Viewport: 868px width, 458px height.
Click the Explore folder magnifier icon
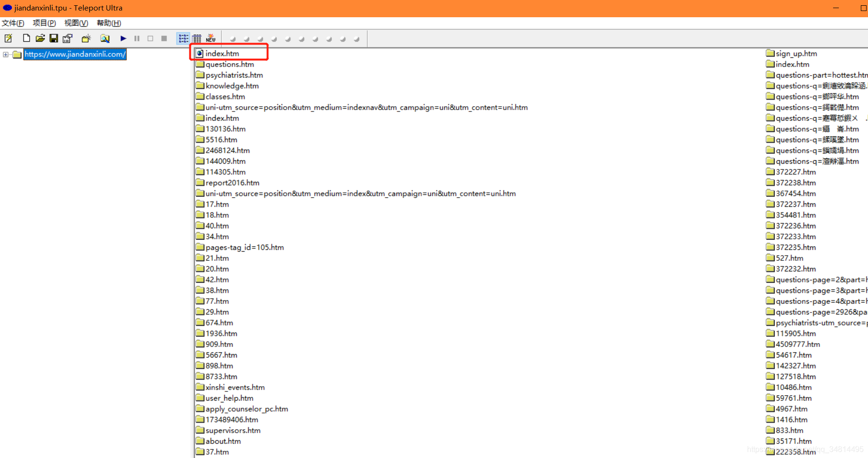[105, 38]
